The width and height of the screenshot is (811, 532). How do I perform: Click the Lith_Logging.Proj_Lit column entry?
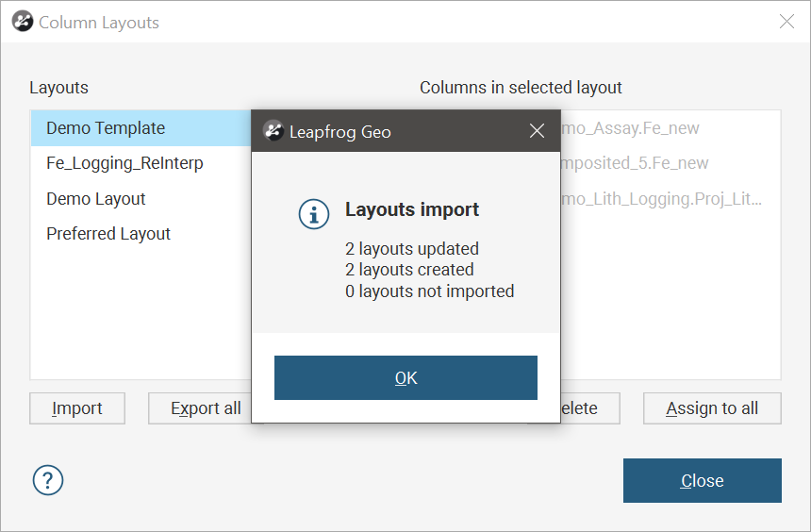click(660, 199)
